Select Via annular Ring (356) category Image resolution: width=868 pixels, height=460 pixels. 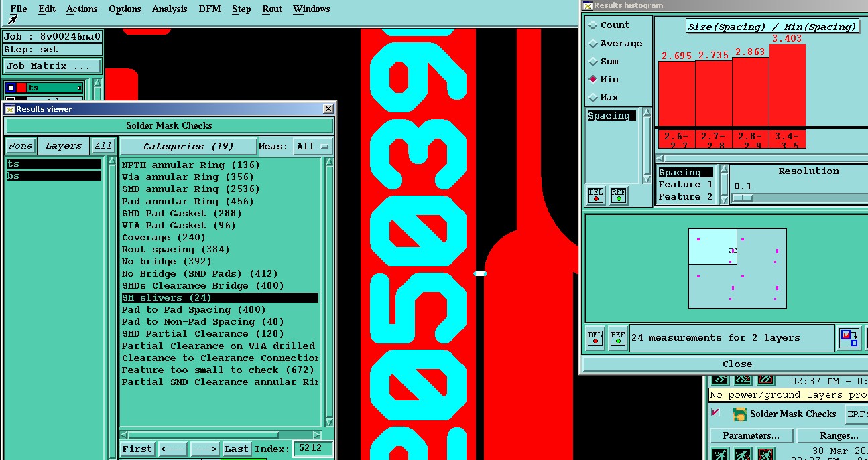click(219, 177)
